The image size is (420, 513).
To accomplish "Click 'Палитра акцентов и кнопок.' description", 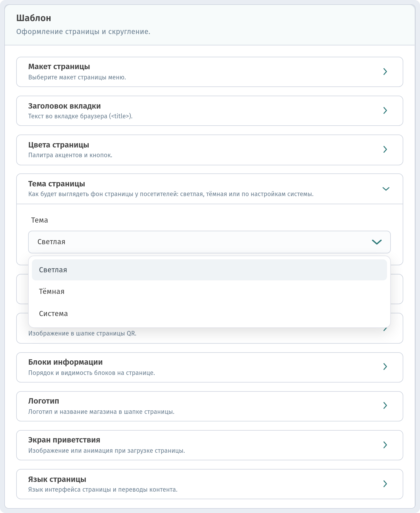I will 70,155.
